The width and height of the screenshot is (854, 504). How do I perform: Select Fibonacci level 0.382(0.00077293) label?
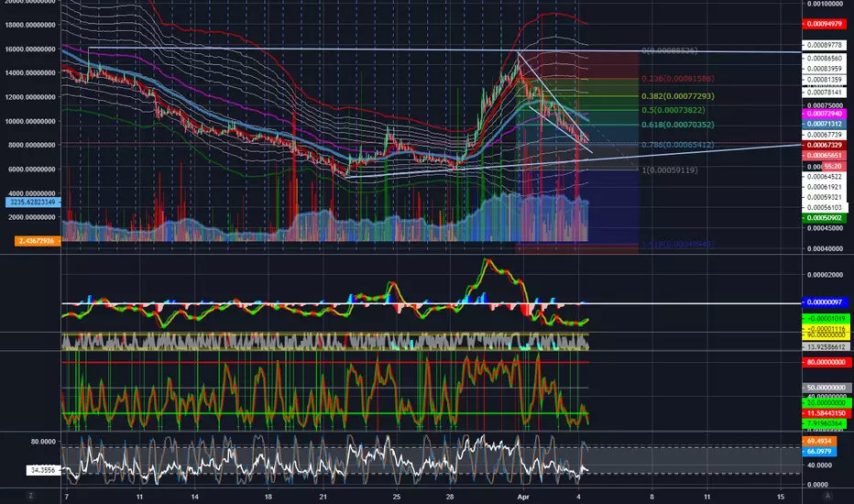click(x=677, y=96)
